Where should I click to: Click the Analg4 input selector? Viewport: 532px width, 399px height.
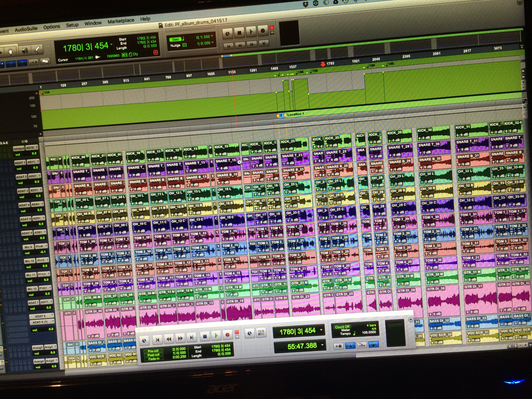point(39,361)
